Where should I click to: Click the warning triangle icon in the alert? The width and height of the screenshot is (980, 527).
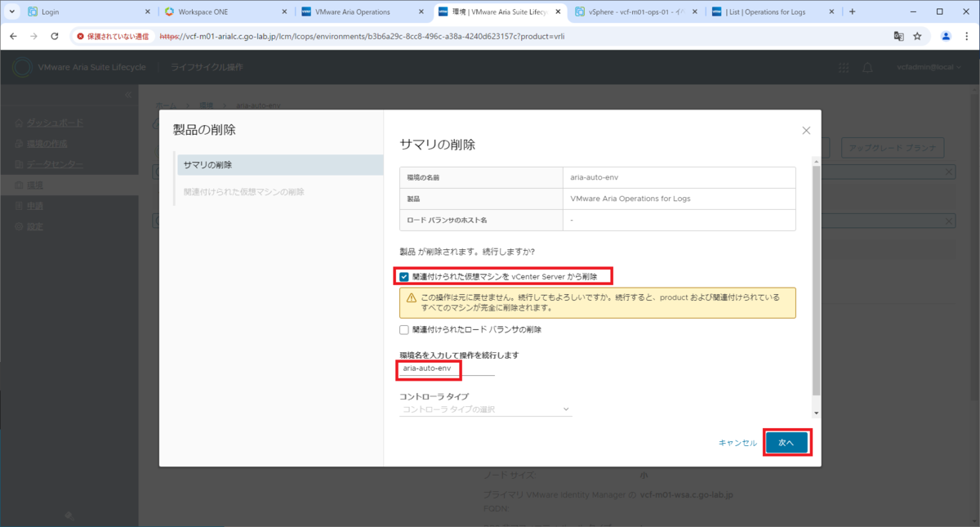point(410,297)
